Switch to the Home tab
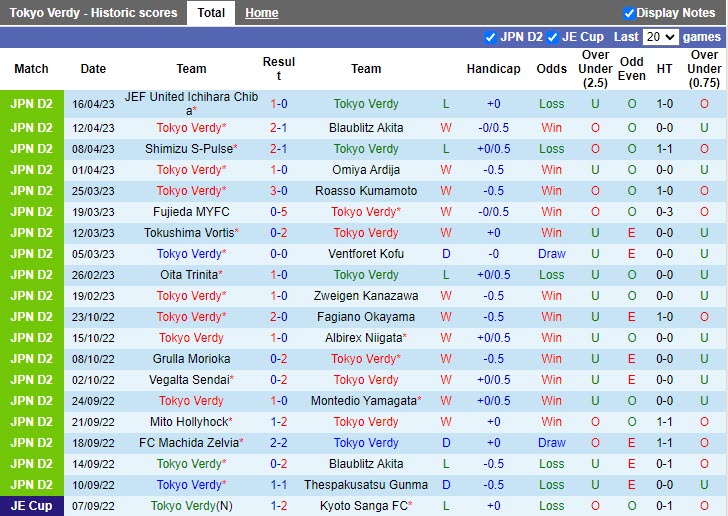728x516 pixels. [261, 13]
